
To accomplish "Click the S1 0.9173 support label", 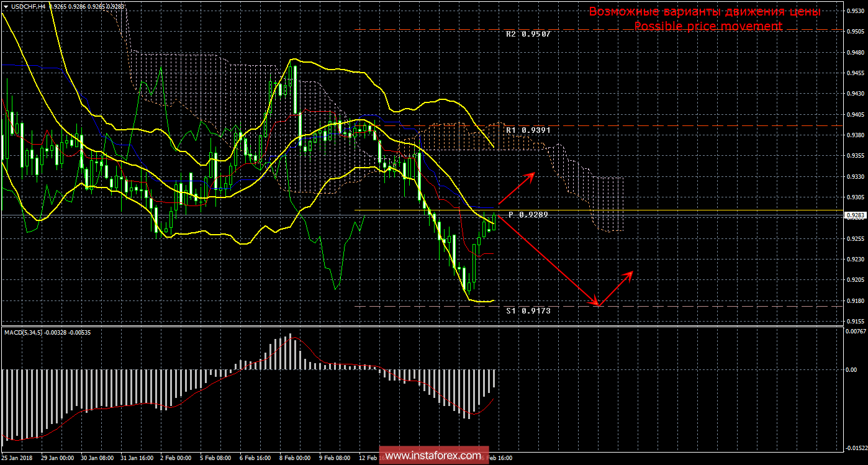I will [528, 310].
